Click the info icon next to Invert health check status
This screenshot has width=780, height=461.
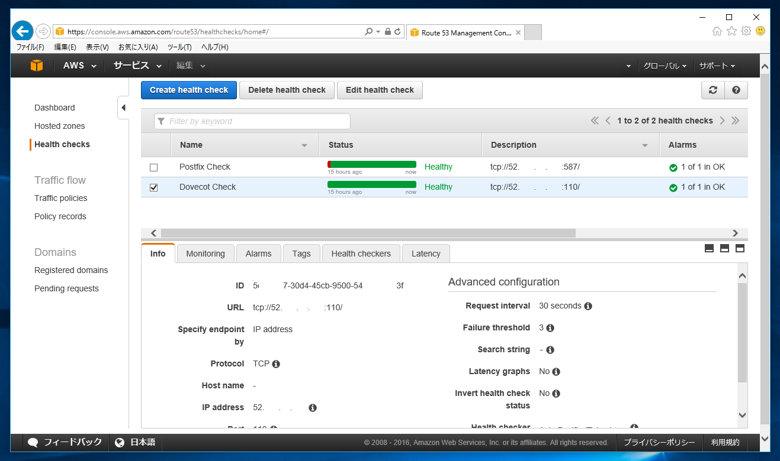[x=556, y=393]
